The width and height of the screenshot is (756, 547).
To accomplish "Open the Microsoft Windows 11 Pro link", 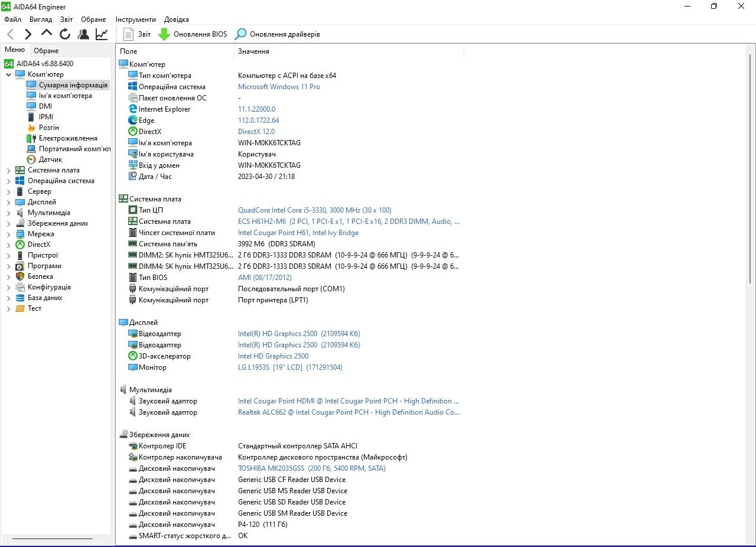I will (x=279, y=87).
